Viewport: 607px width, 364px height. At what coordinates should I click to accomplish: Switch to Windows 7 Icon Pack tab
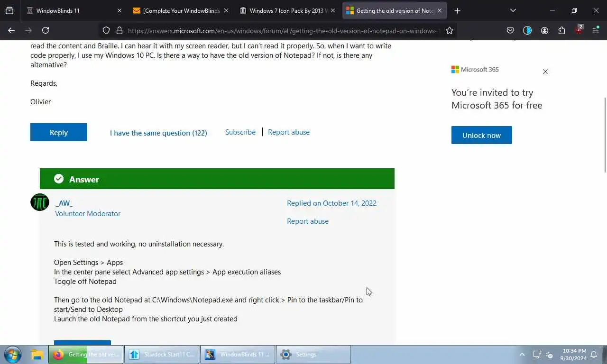[288, 10]
